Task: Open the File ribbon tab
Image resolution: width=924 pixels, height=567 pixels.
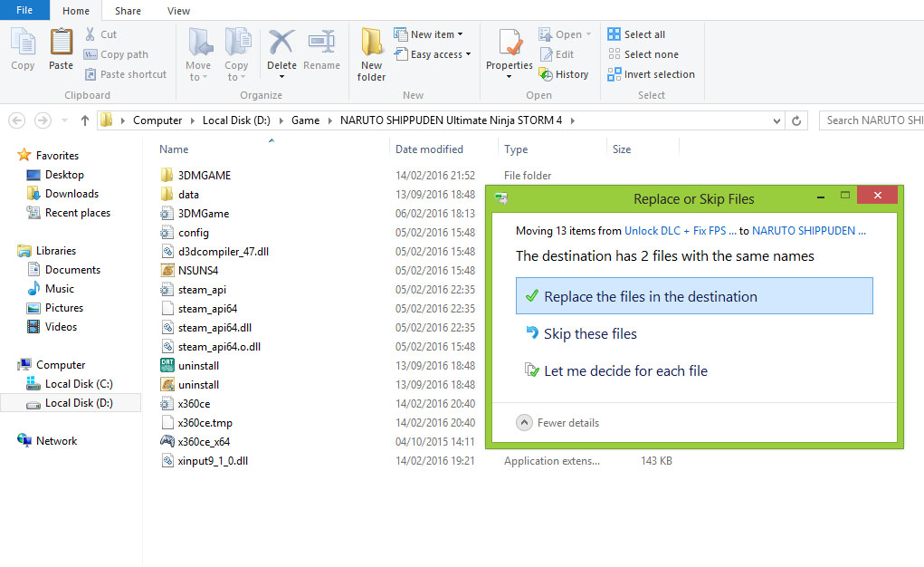Action: (24, 10)
